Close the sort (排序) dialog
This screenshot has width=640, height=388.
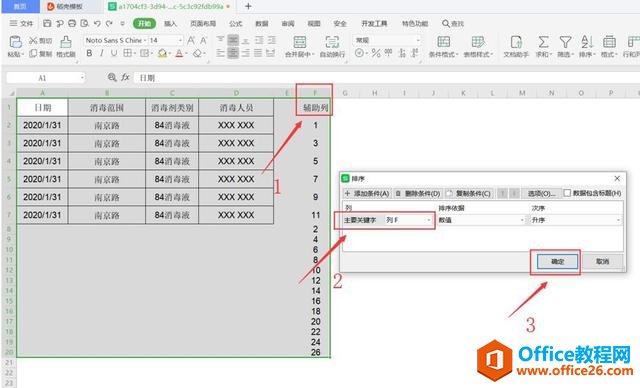(x=617, y=178)
